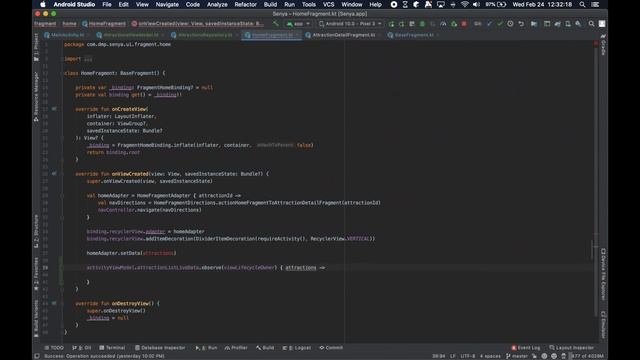Click the override gutter icon next to onViewCreated
Viewport: 640px width, 360px height.
coord(54,173)
